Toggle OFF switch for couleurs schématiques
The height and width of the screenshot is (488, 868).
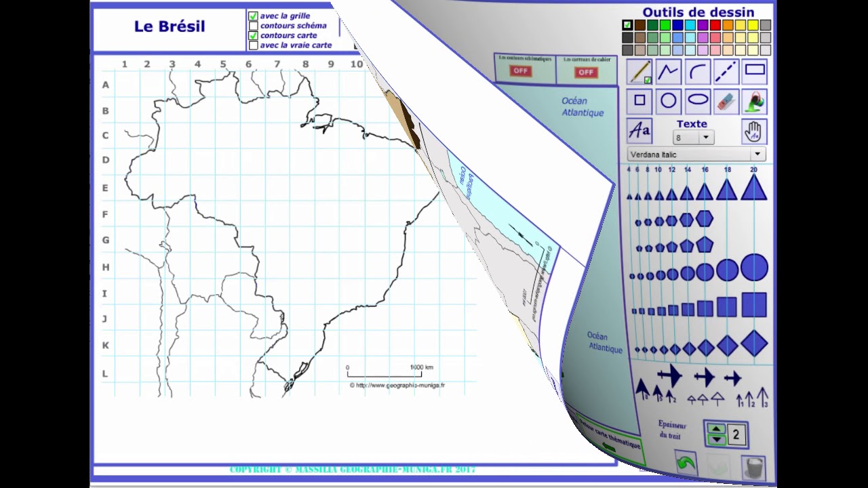pyautogui.click(x=521, y=70)
